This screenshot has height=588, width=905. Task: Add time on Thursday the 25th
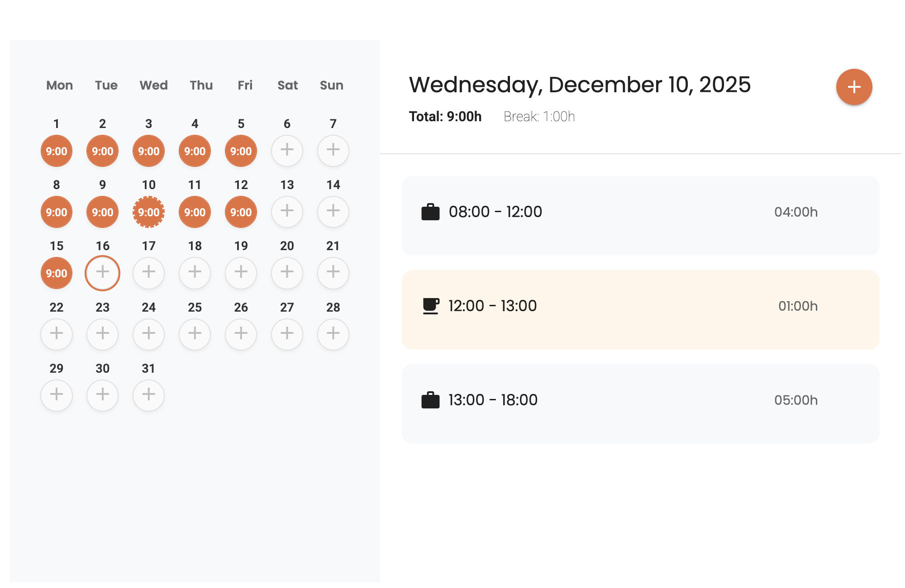pyautogui.click(x=195, y=334)
